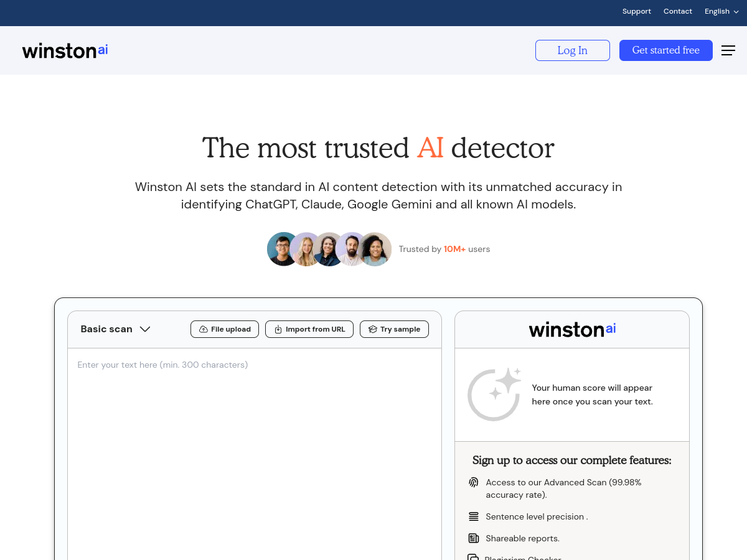Click 'The most trusted AI detector' heading
This screenshot has height=560, width=747.
point(378,148)
